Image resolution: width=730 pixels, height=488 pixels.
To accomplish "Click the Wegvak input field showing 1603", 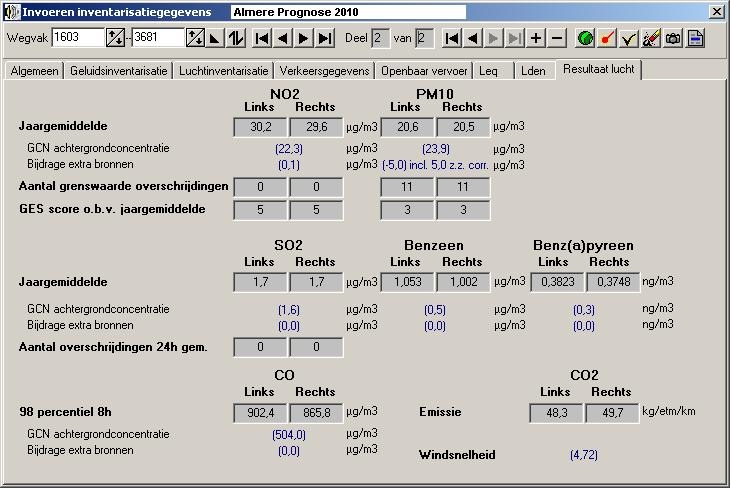I will click(78, 37).
